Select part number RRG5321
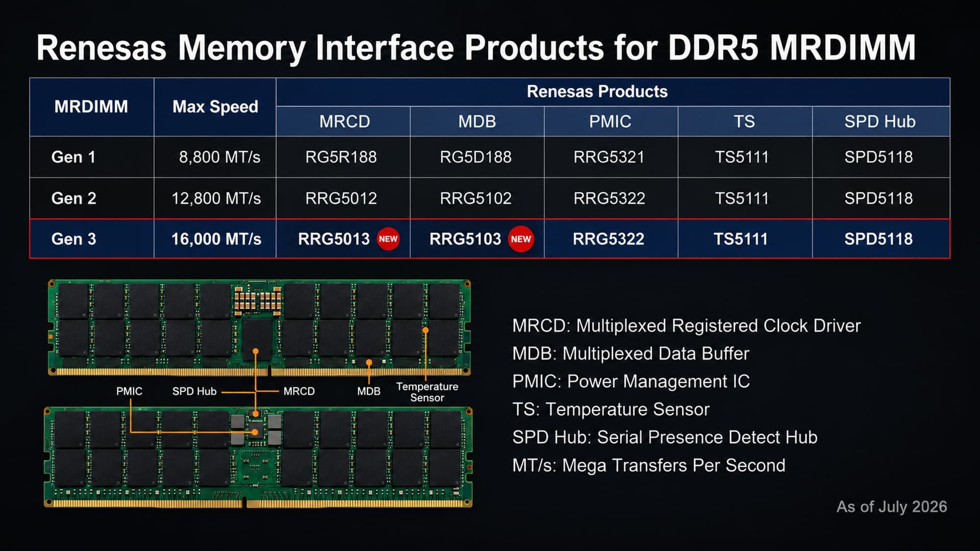Screen dimensions: 980x551 [x=609, y=157]
